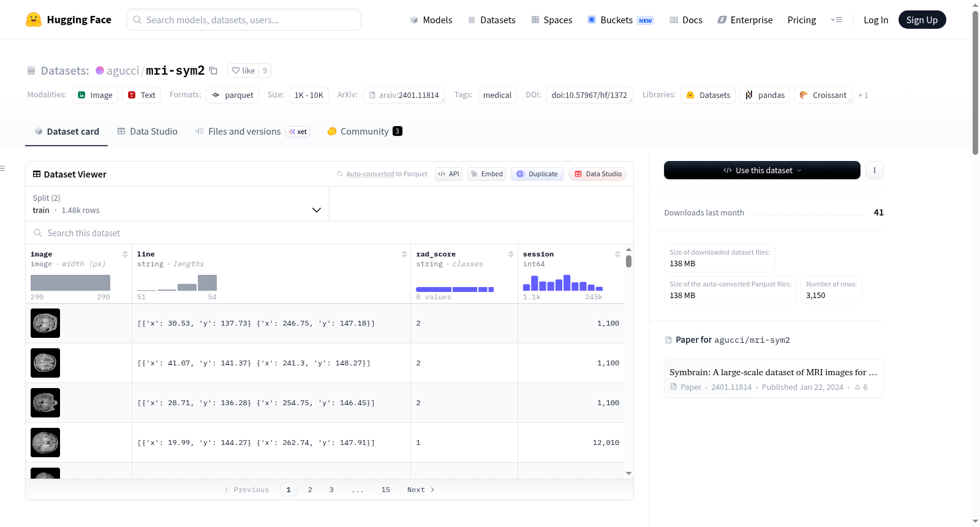This screenshot has width=980, height=527.
Task: Click the doi:10.57967/hf/1372 tag
Action: 589,95
